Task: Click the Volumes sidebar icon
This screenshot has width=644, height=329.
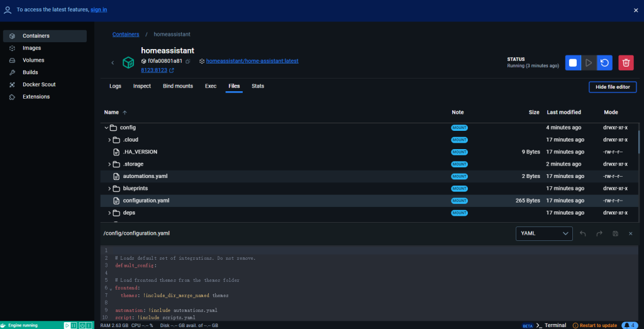Action: 13,60
